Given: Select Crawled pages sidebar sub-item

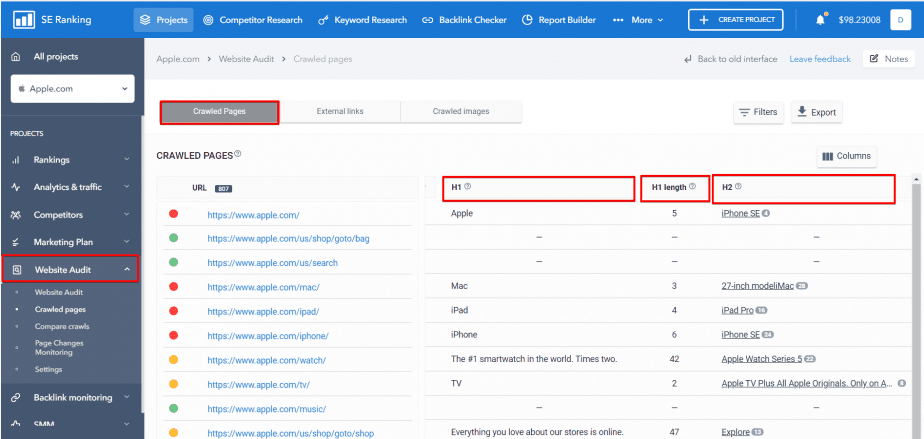Looking at the screenshot, I should tap(60, 309).
